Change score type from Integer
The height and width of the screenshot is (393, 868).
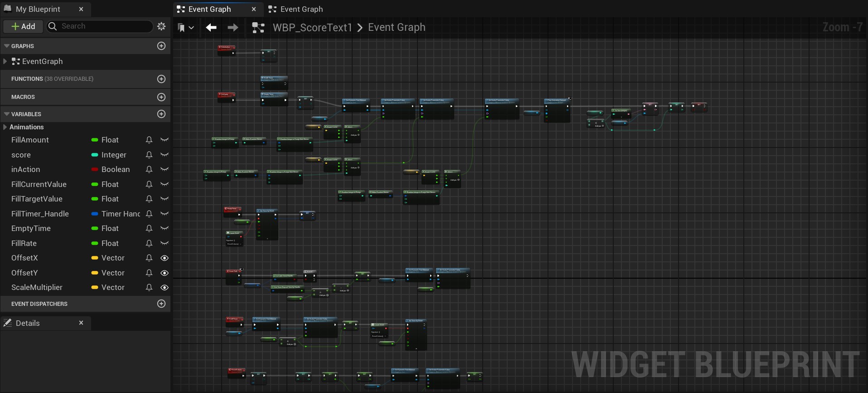[114, 155]
